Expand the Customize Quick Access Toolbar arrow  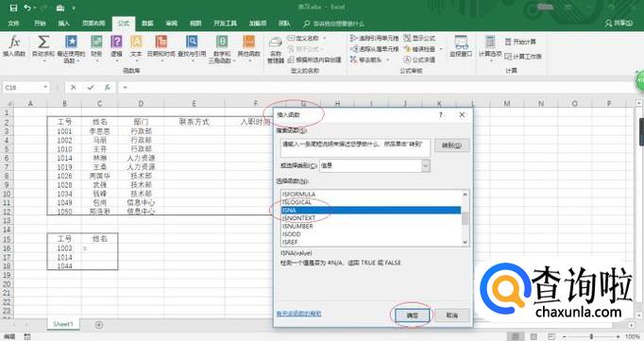coord(74,8)
